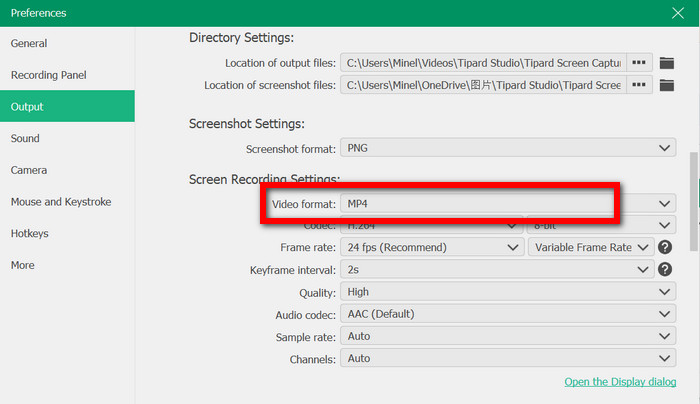Go to the Hotkeys settings tab
Screen dimensions: 700x404
30,233
